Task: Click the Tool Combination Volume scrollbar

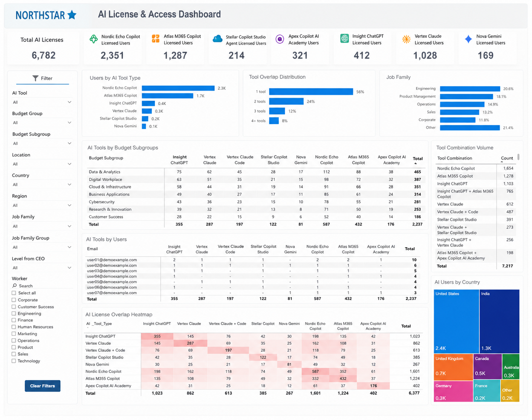Action: coord(518,157)
